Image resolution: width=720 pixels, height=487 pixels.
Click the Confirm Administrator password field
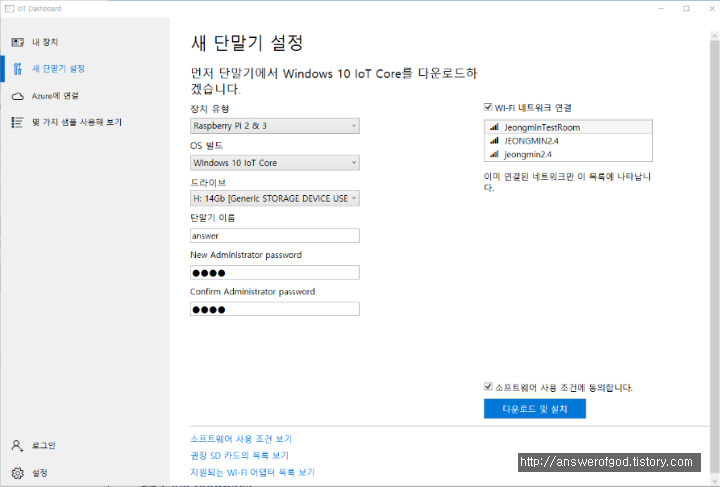tap(275, 309)
